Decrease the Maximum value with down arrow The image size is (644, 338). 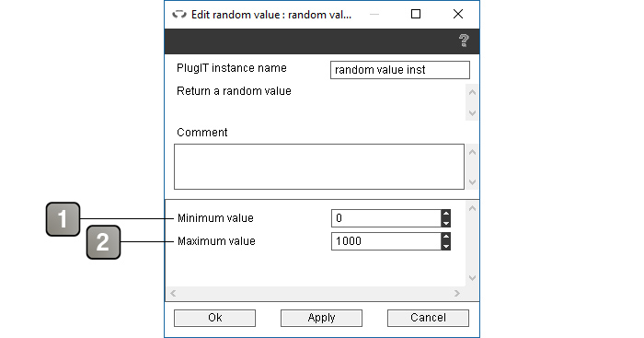click(446, 246)
